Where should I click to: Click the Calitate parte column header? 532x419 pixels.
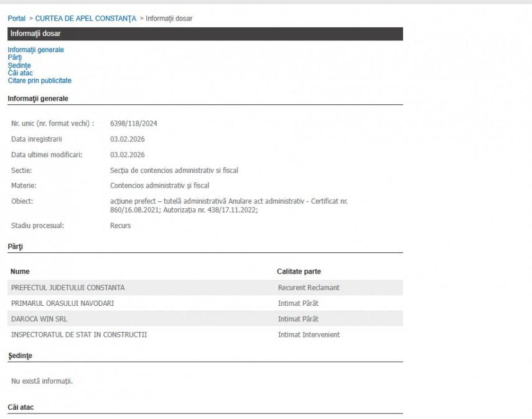click(x=299, y=272)
